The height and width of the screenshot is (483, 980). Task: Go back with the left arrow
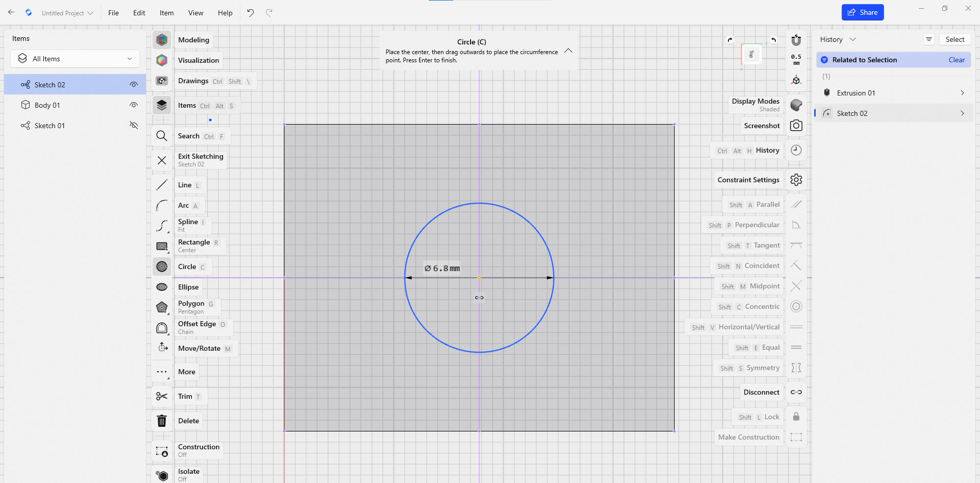tap(11, 12)
